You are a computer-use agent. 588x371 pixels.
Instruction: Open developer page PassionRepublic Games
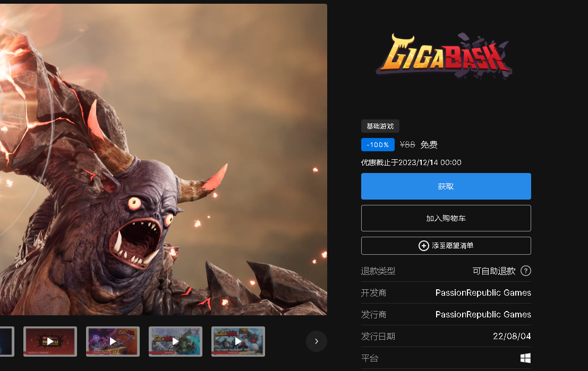482,292
